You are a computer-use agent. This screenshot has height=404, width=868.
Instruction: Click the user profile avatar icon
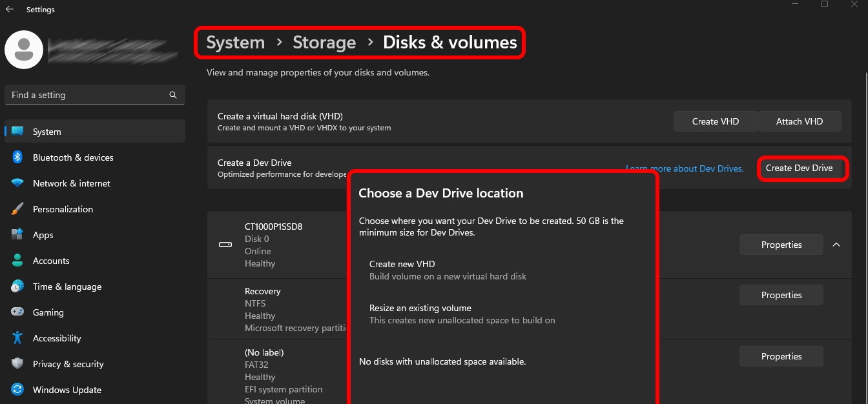point(24,50)
